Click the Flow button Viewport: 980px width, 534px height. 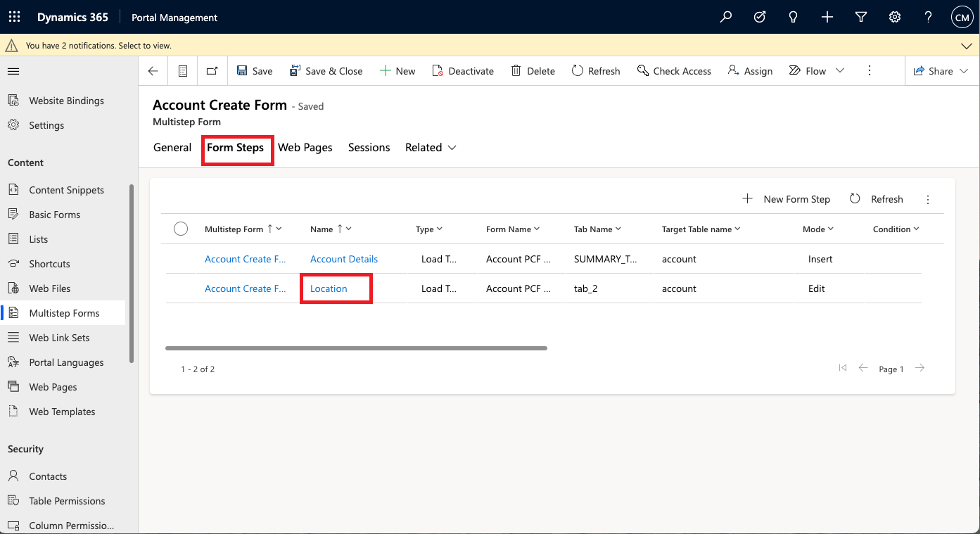(x=808, y=71)
